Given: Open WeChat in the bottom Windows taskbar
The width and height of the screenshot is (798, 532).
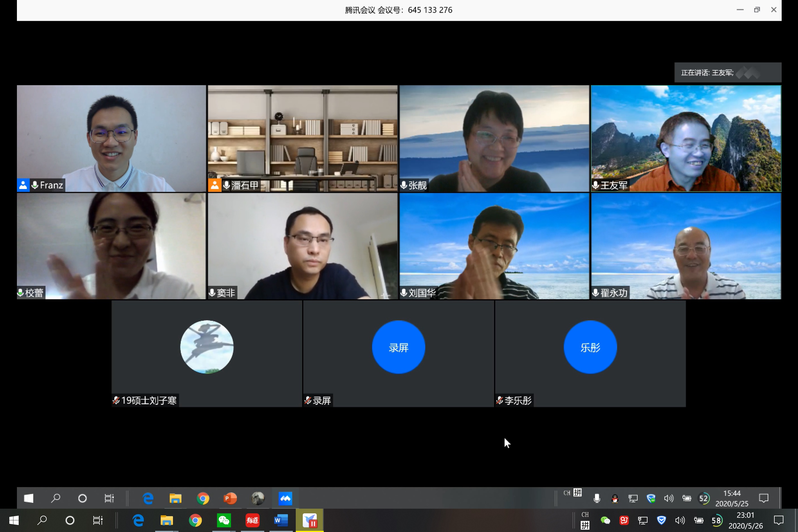Looking at the screenshot, I should 224,520.
